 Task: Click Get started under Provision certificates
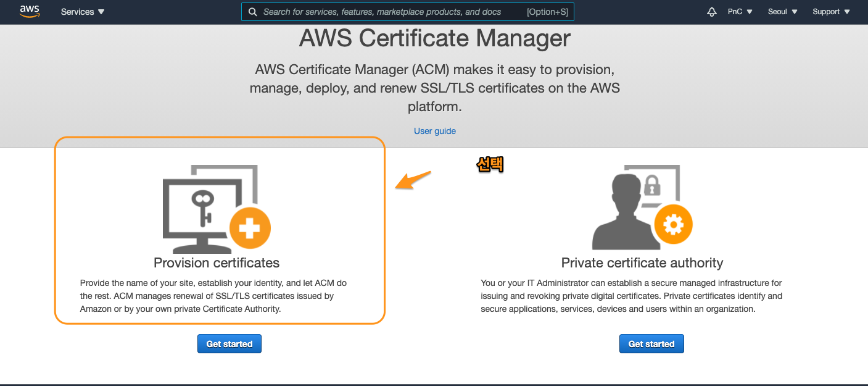point(229,343)
